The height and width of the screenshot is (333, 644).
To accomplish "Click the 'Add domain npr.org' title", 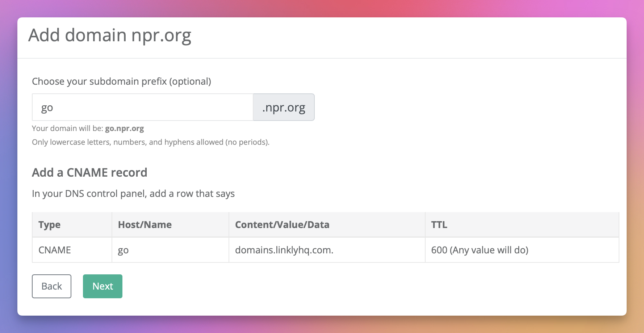I will [x=110, y=35].
